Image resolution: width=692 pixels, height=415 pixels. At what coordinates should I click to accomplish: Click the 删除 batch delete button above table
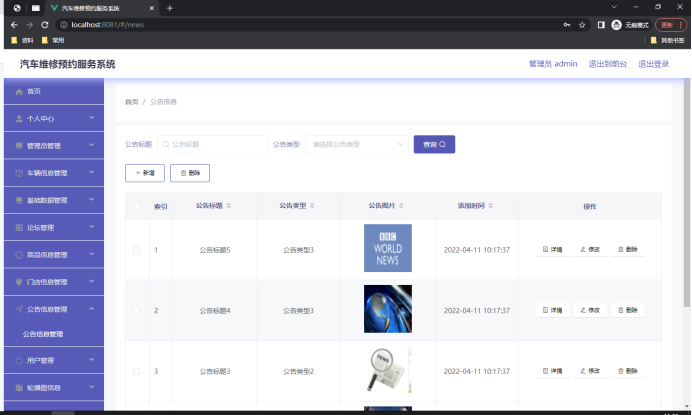tap(190, 173)
